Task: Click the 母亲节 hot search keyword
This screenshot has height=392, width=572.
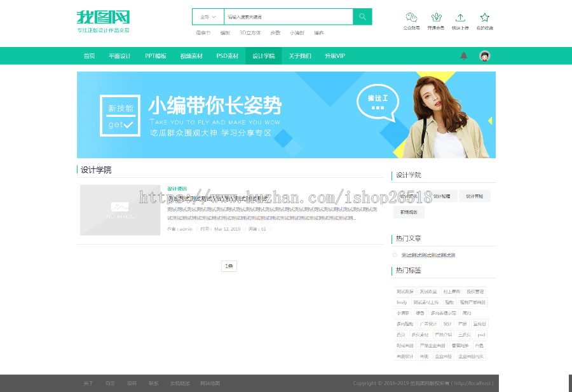Action: (203, 33)
